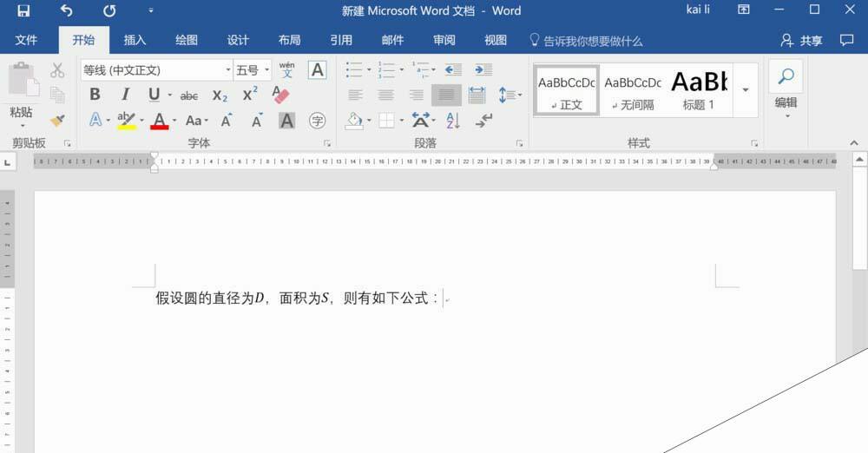This screenshot has width=868, height=453.
Task: Apply text effects with outlined A
Action: pyautogui.click(x=95, y=120)
